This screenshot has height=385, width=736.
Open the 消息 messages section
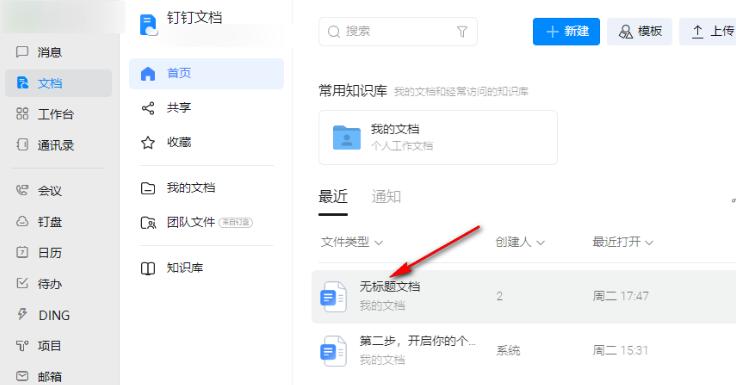click(x=39, y=52)
